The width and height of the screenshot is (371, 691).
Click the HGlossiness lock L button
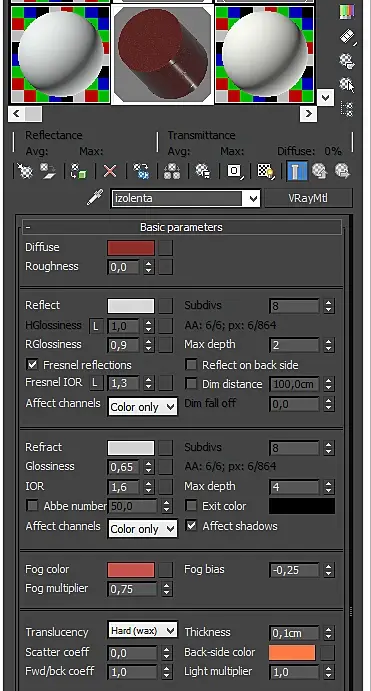coord(96,327)
